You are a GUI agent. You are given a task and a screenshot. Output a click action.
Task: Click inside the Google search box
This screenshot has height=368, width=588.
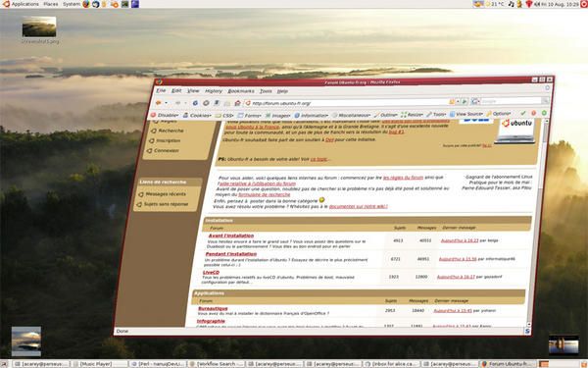[x=511, y=101]
